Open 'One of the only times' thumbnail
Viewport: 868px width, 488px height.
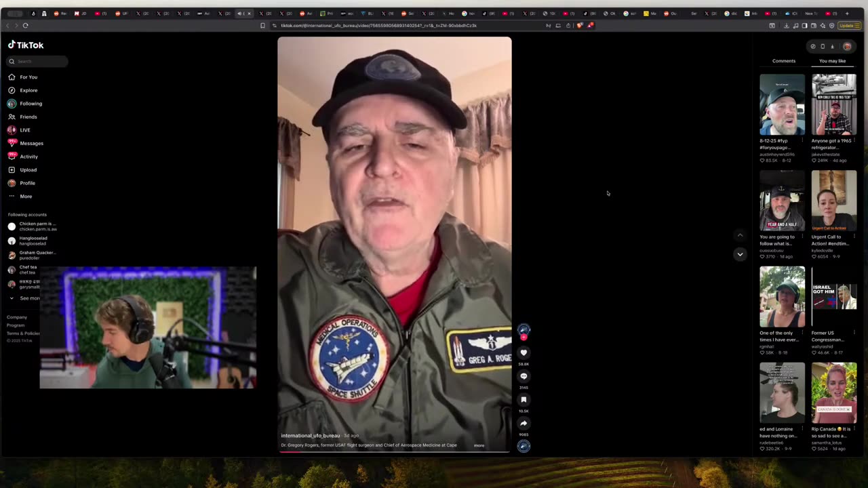click(x=783, y=297)
